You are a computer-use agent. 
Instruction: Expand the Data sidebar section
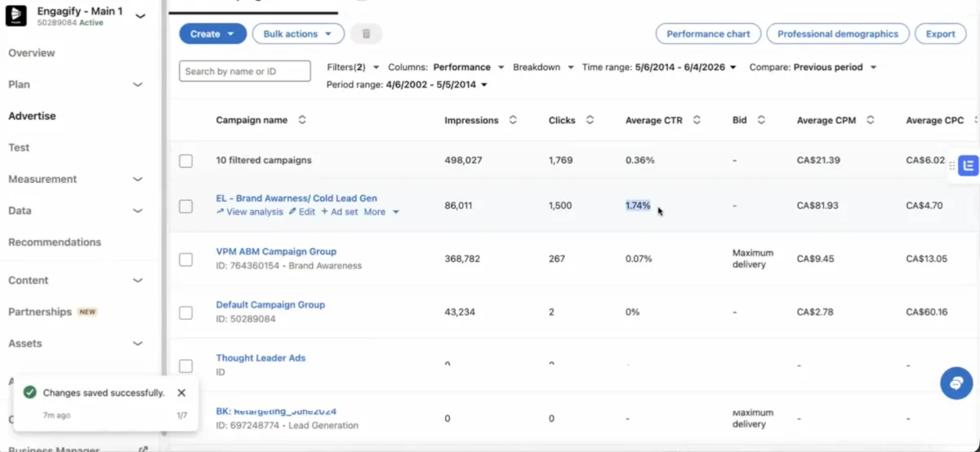point(138,210)
